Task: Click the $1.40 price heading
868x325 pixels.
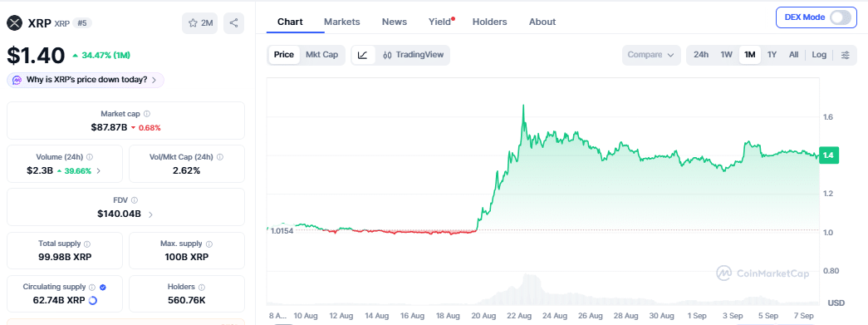Action: (x=36, y=56)
